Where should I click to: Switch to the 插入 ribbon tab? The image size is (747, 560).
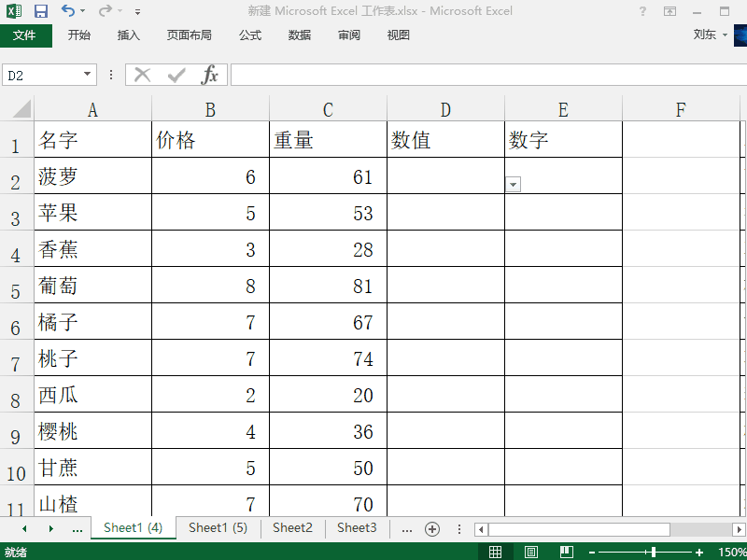129,35
